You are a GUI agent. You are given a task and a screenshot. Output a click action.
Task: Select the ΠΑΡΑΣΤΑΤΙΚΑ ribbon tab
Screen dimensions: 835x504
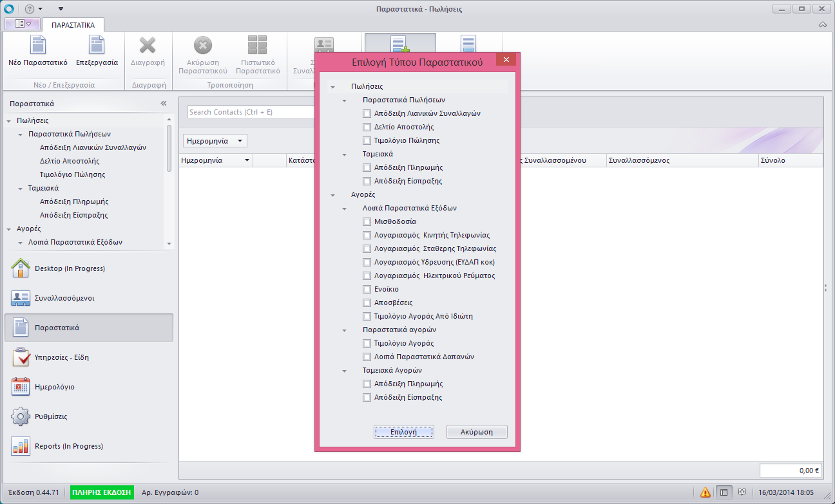pyautogui.click(x=73, y=25)
